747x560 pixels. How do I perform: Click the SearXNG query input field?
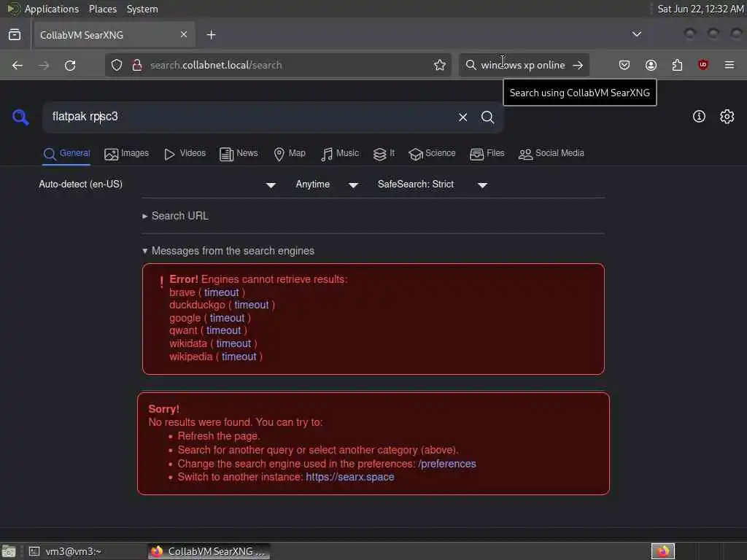pos(250,117)
